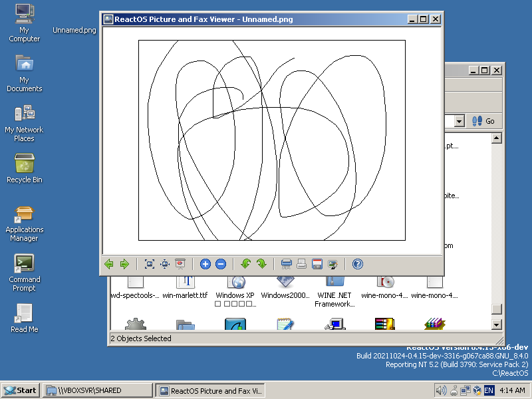Image resolution: width=532 pixels, height=399 pixels.
Task: Open the Start menu
Action: [x=20, y=390]
